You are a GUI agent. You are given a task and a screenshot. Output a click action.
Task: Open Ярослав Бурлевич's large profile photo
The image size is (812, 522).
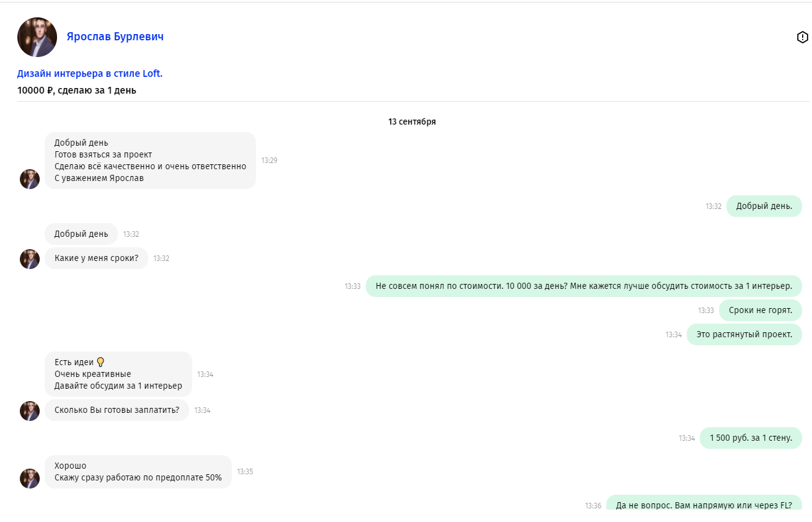37,37
